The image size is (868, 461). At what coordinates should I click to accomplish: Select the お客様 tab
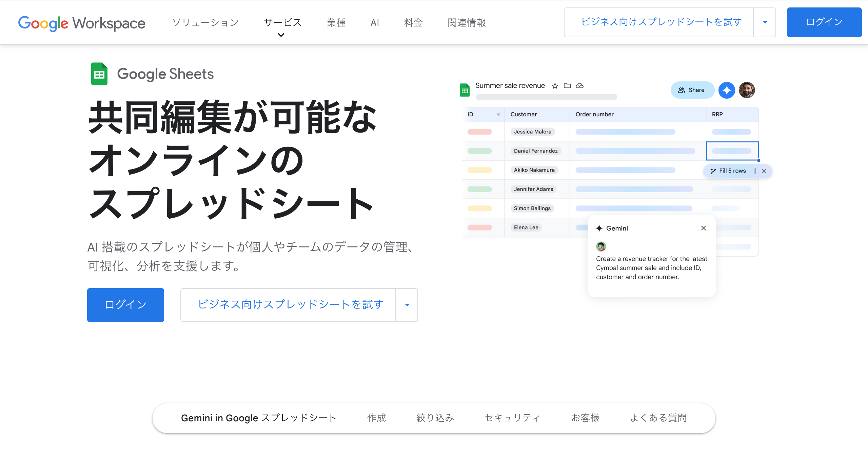click(x=585, y=418)
